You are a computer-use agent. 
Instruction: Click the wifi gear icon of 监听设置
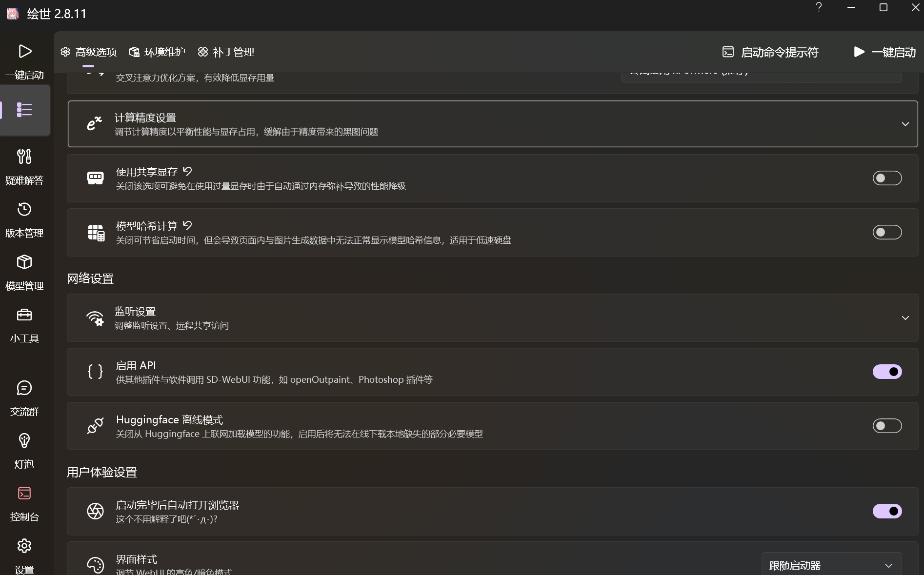(x=95, y=318)
